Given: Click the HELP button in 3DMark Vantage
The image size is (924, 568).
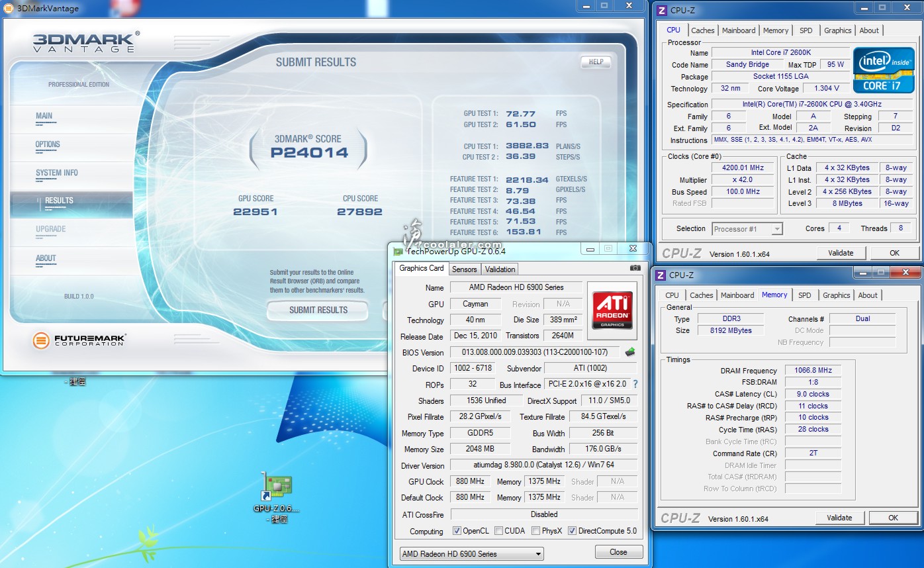Looking at the screenshot, I should [596, 62].
